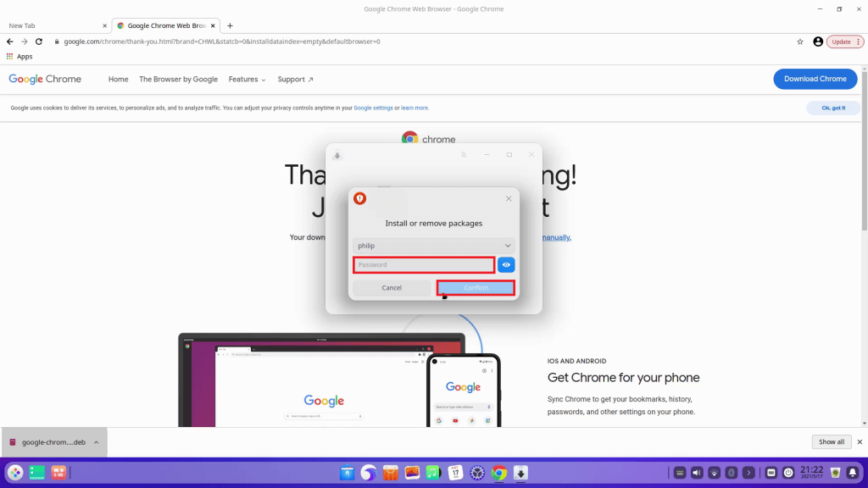Toggle password visibility with the eye button

click(x=506, y=265)
